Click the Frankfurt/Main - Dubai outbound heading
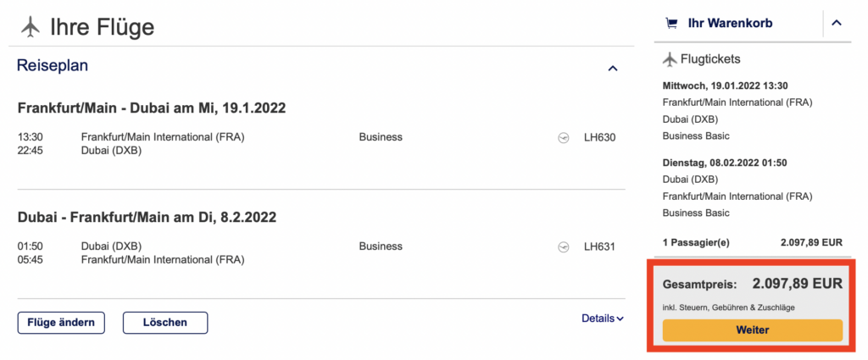 click(152, 108)
